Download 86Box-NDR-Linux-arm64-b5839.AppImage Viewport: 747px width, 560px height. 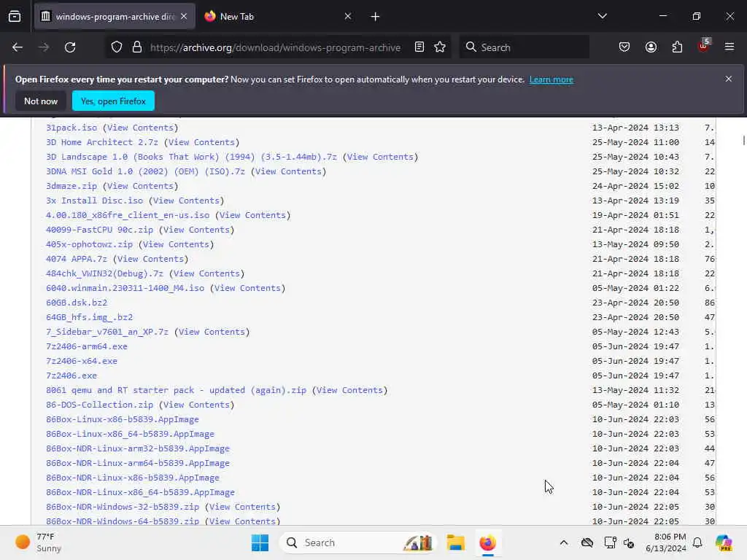138,463
